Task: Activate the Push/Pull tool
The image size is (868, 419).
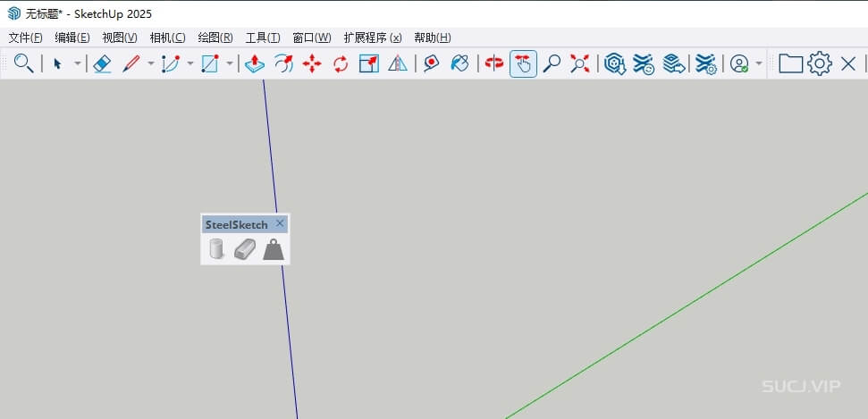Action: (255, 63)
